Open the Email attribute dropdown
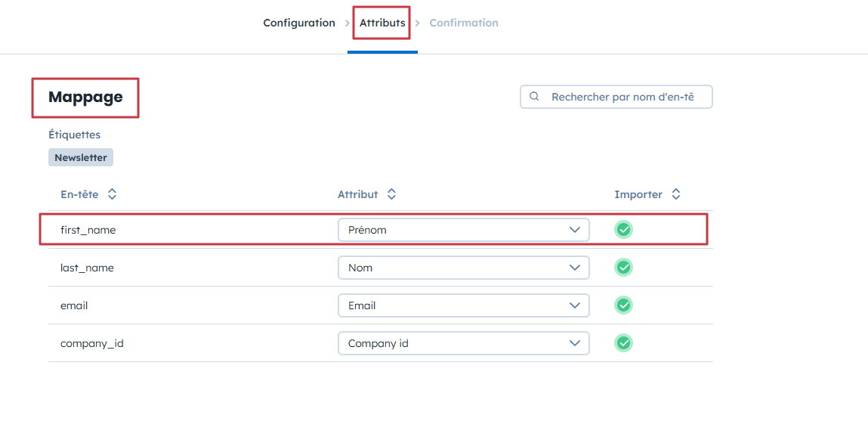 pyautogui.click(x=463, y=305)
